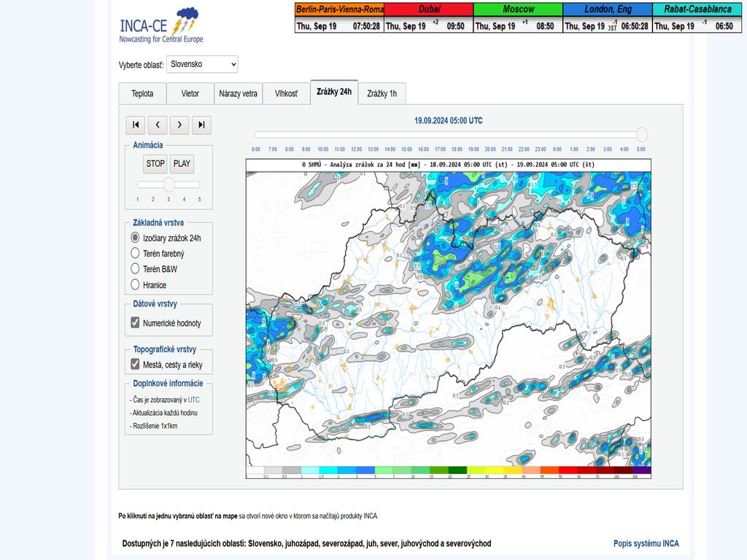
Task: Switch to the Teplota tab
Action: (x=142, y=93)
